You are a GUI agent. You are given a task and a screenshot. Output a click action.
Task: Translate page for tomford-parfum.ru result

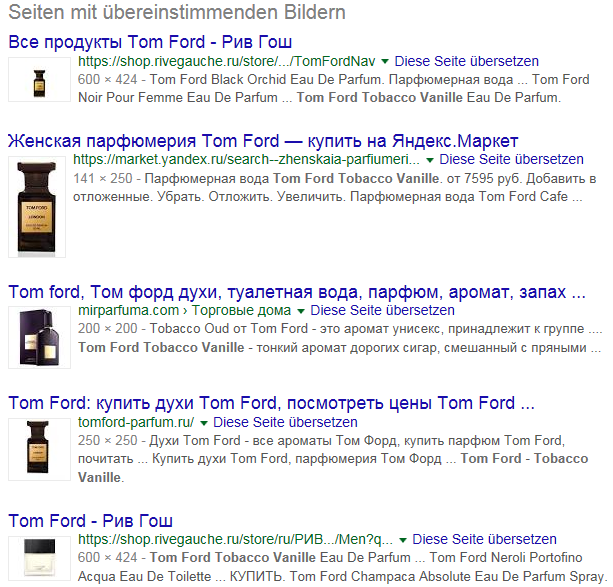[285, 422]
